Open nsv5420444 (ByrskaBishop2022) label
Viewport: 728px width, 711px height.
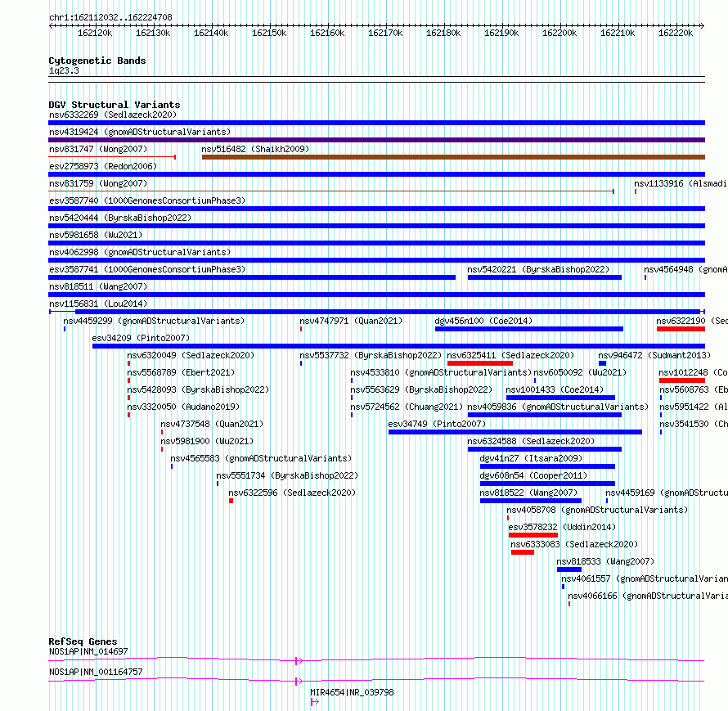click(120, 218)
